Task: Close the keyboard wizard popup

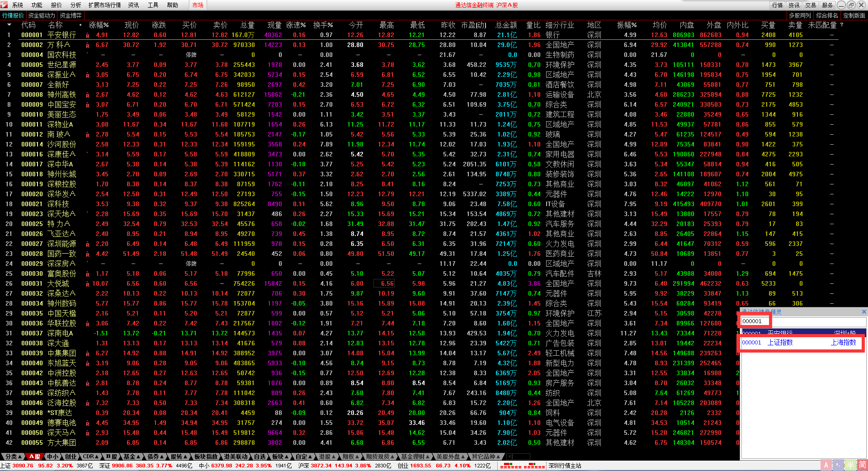Action: (x=864, y=312)
